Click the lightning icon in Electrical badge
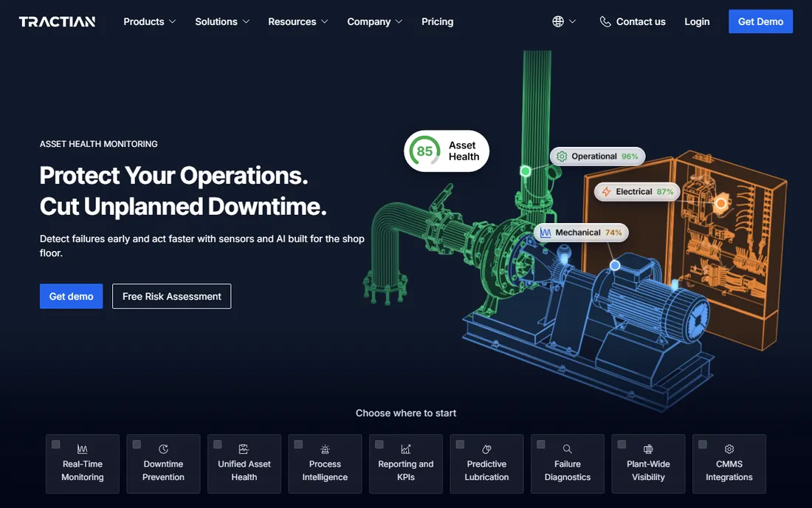 [x=606, y=191]
